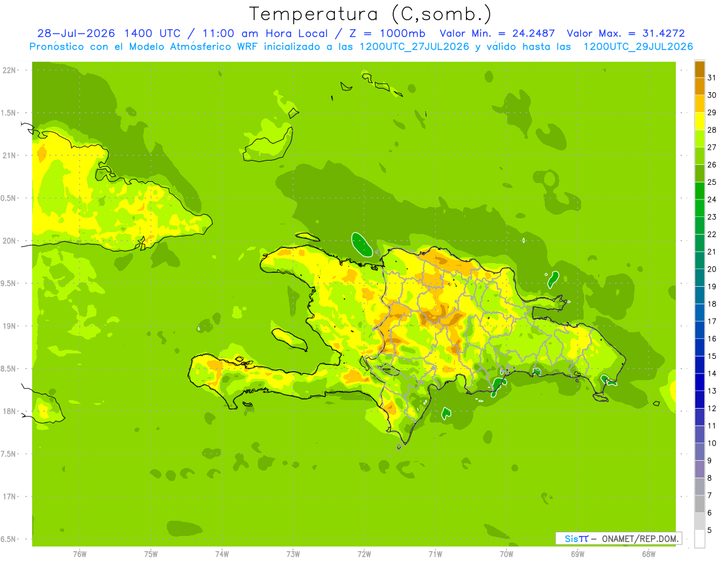This screenshot has height=562, width=728.
Task: Click the color scale value "22"
Action: pos(712,235)
